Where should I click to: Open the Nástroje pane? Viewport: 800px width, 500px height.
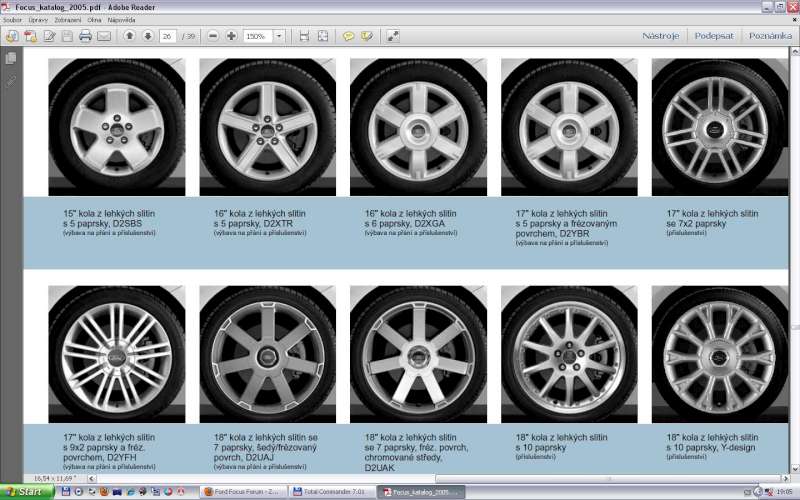[660, 36]
